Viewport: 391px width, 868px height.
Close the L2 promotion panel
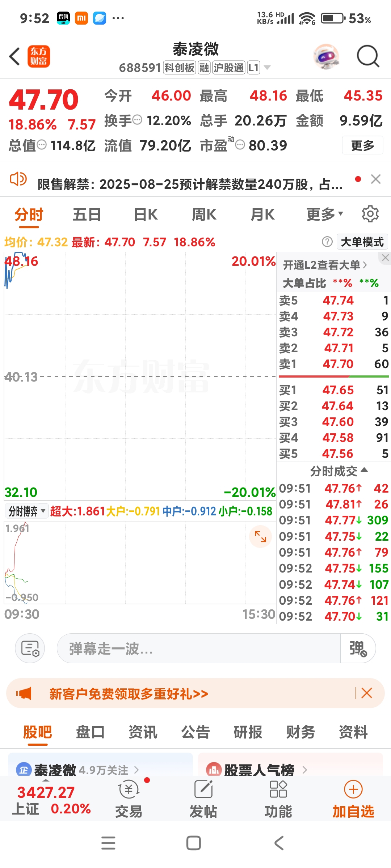385,258
